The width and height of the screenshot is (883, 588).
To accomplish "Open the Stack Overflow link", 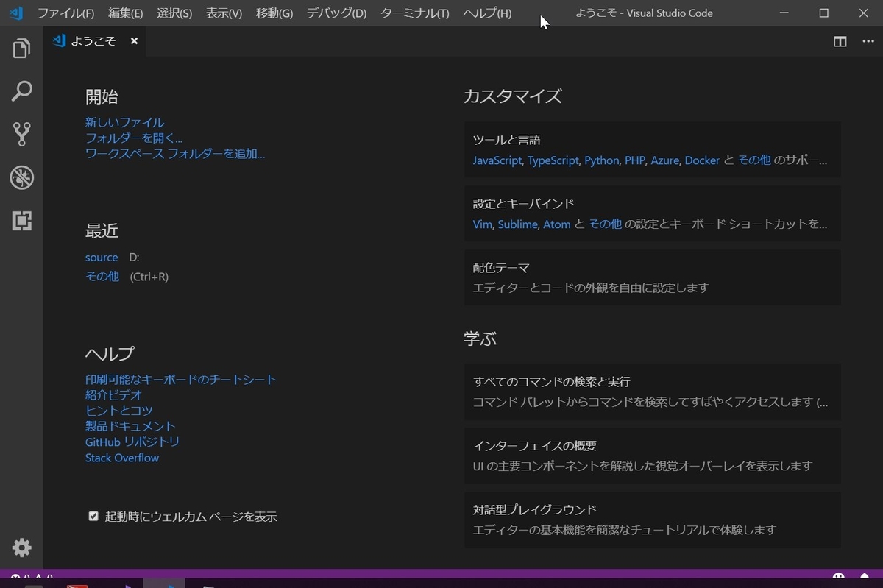I will 121,458.
